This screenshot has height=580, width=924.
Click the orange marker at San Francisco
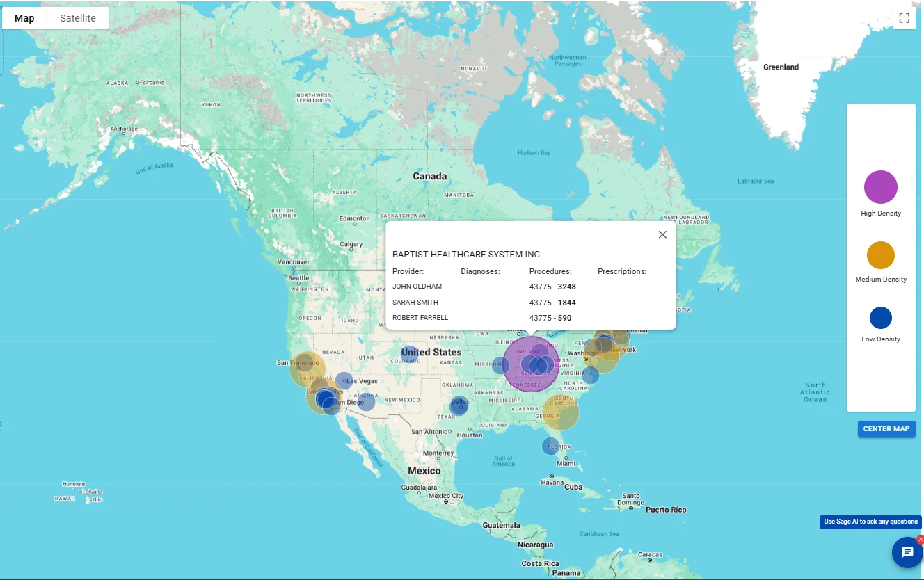click(308, 369)
